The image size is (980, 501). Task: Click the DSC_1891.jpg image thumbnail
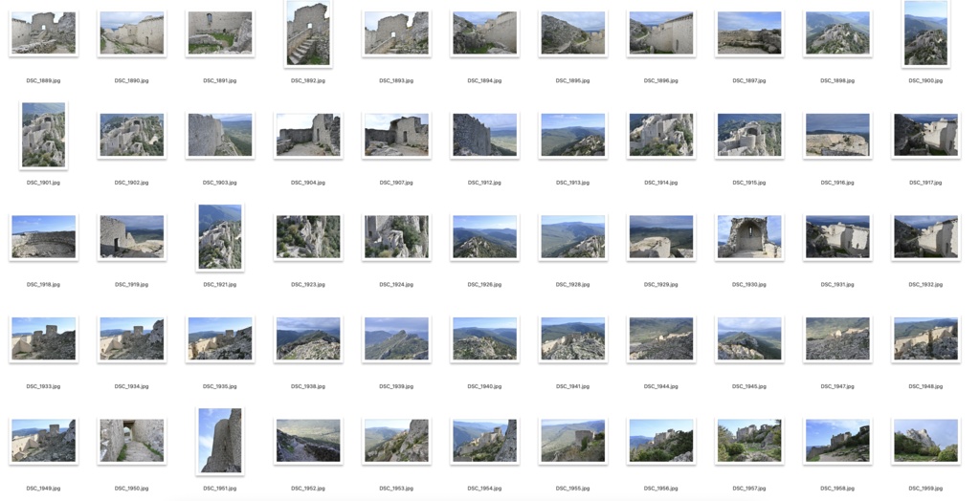click(x=220, y=33)
